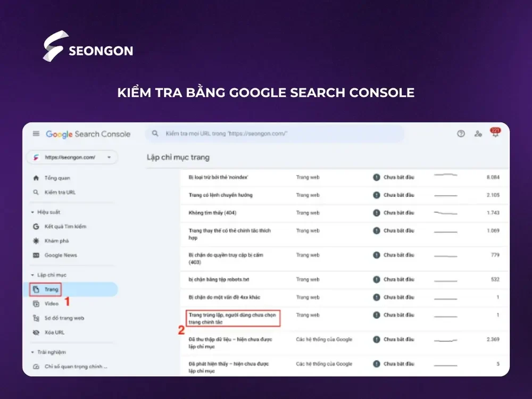Open reason Bị loại trừ bởi thẻ 'noindex'
Image resolution: width=532 pixels, height=399 pixels.
219,177
